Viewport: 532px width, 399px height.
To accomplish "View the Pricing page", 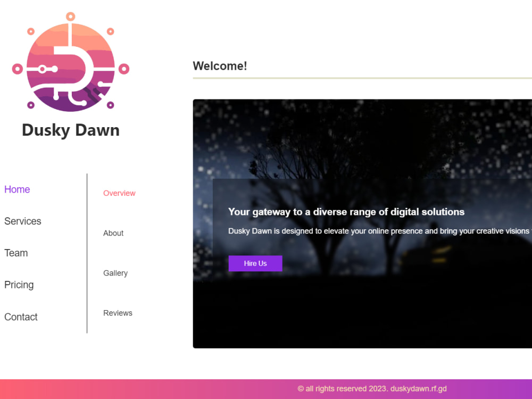I will (19, 285).
